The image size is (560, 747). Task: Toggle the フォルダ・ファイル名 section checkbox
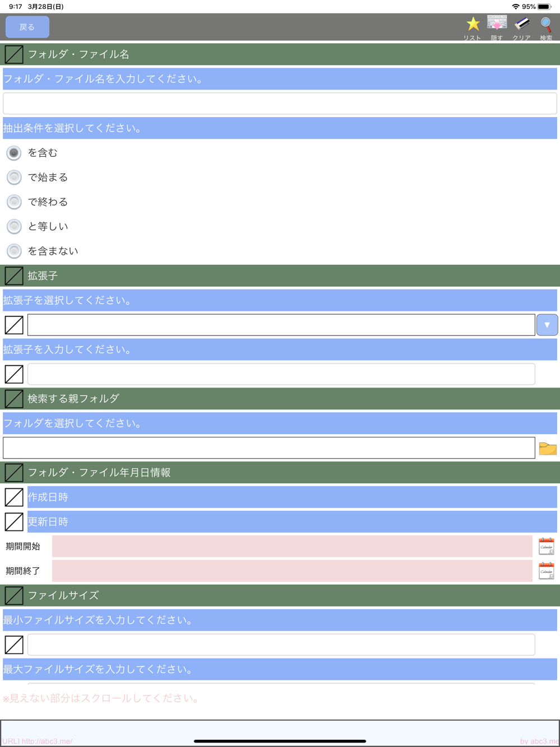point(14,54)
